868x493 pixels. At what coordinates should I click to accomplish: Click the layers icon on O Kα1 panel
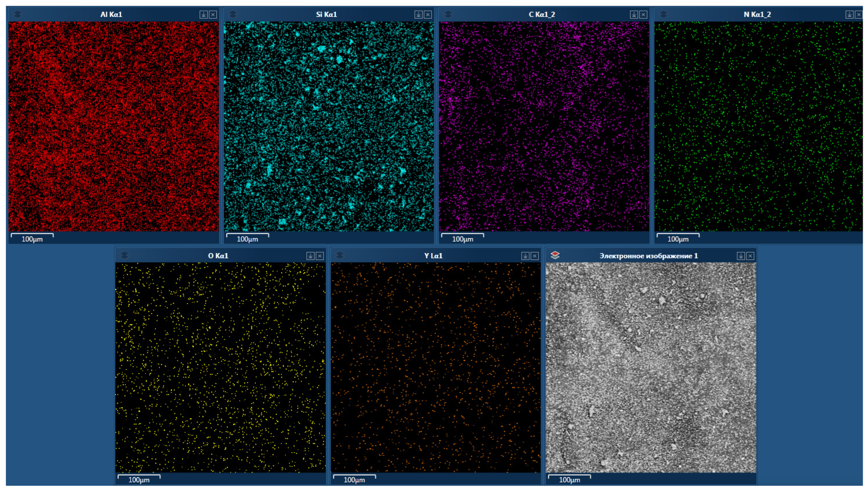(x=124, y=255)
